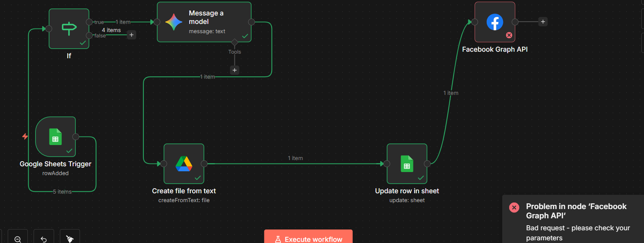Click the Message a model output port
The width and height of the screenshot is (644, 243).
pos(251,22)
